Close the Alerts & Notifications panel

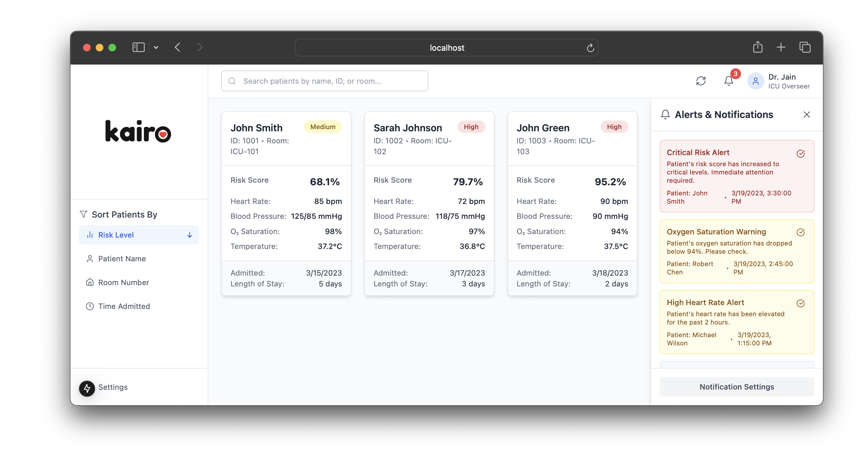pyautogui.click(x=806, y=115)
